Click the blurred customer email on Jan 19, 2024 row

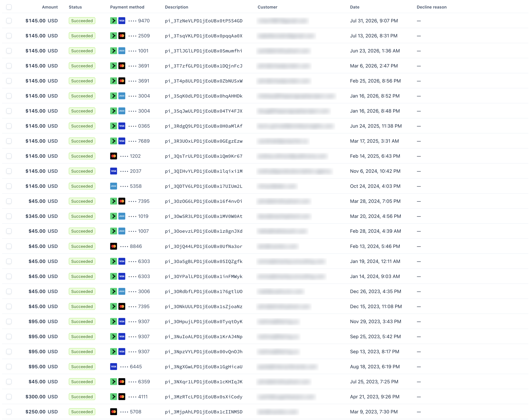tap(291, 261)
